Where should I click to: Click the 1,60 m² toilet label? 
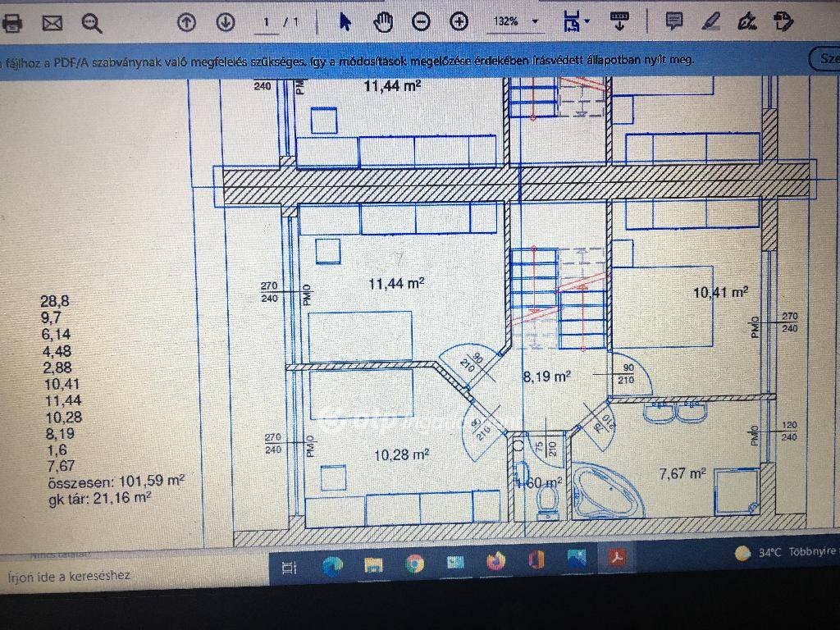tap(538, 483)
